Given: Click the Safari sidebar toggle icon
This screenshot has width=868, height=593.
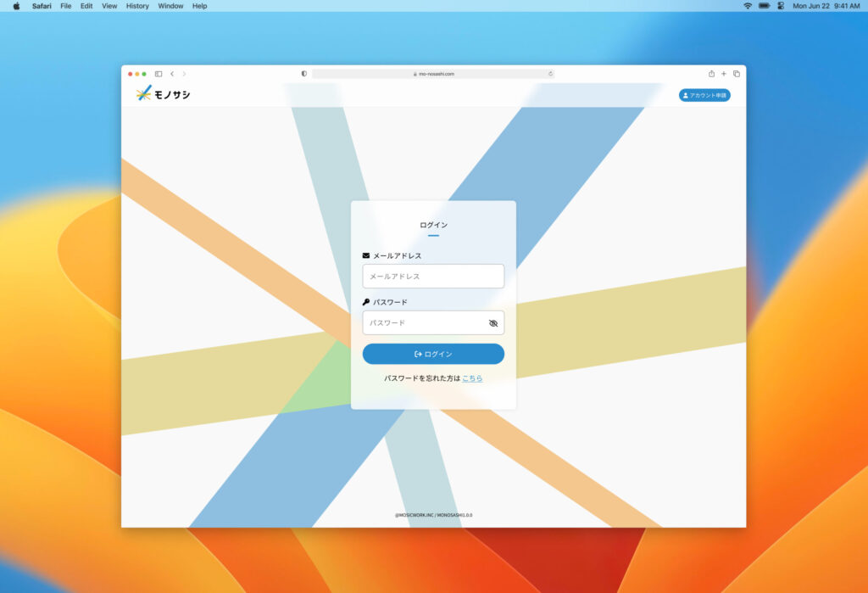Looking at the screenshot, I should [x=159, y=74].
